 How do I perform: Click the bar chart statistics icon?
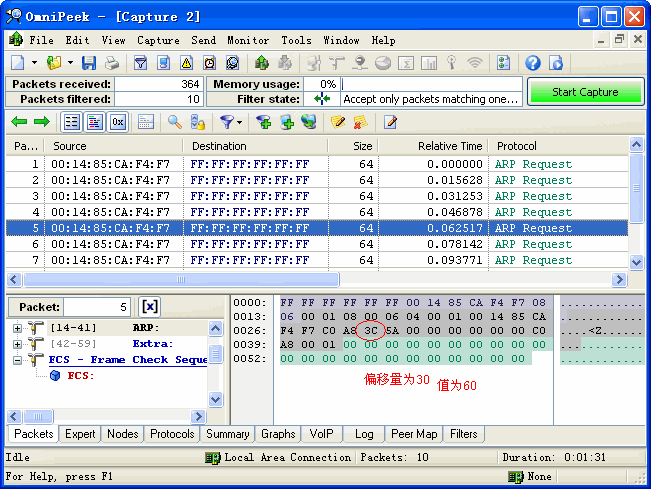point(429,63)
